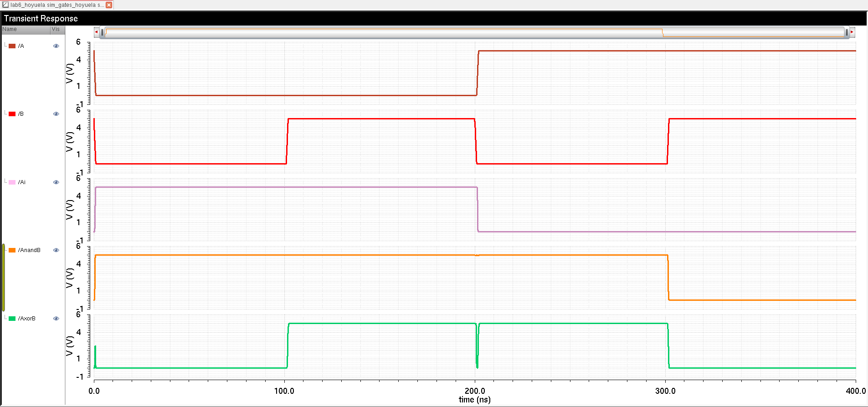Click the /A trace color swatch

coord(12,46)
